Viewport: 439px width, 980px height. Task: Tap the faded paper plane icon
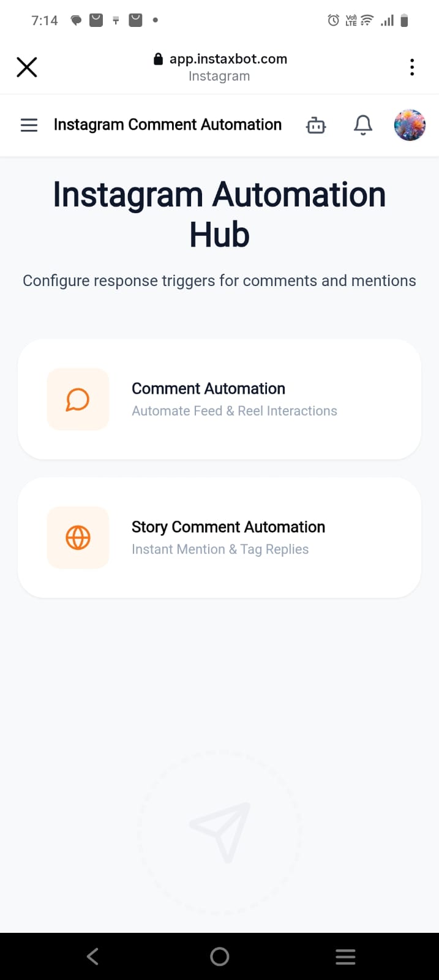[220, 831]
